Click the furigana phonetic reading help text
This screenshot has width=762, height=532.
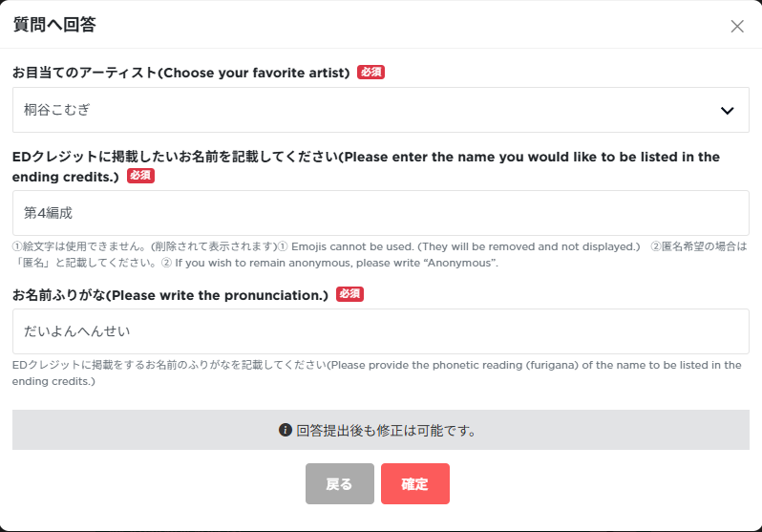(376, 373)
